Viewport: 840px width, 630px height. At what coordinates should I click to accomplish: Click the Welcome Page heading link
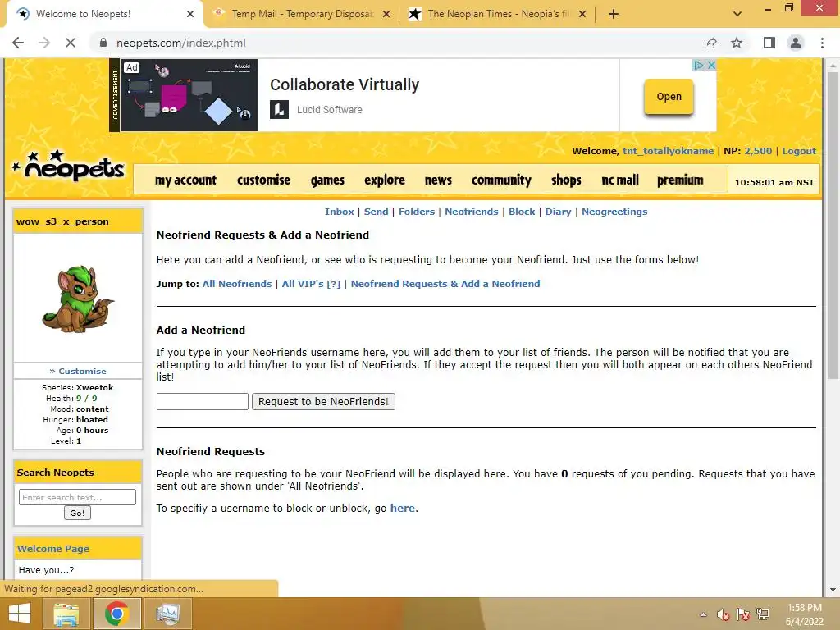[53, 549]
